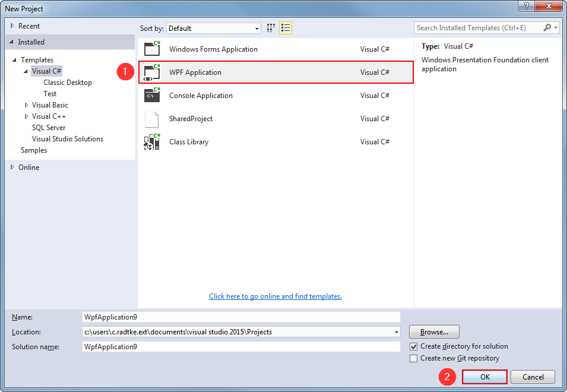The height and width of the screenshot is (392, 567).
Task: Select the SQL Server category
Action: point(49,128)
